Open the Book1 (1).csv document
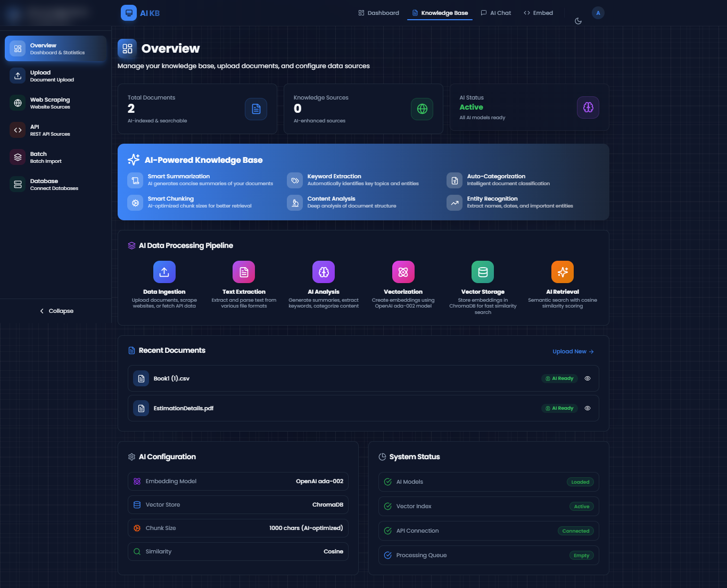 [363, 378]
